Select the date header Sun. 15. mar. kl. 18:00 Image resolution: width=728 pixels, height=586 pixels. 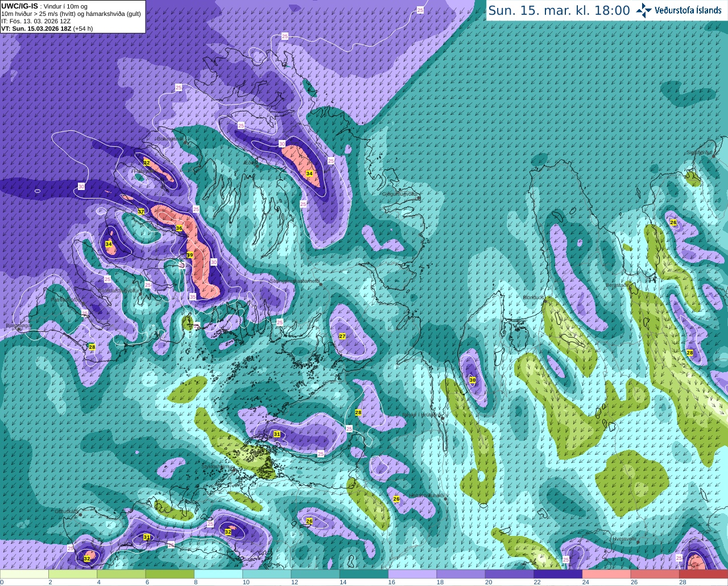pyautogui.click(x=559, y=10)
